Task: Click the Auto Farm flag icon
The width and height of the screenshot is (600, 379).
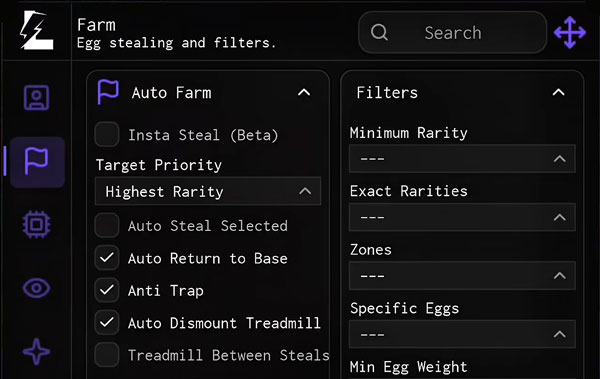Action: [x=108, y=92]
